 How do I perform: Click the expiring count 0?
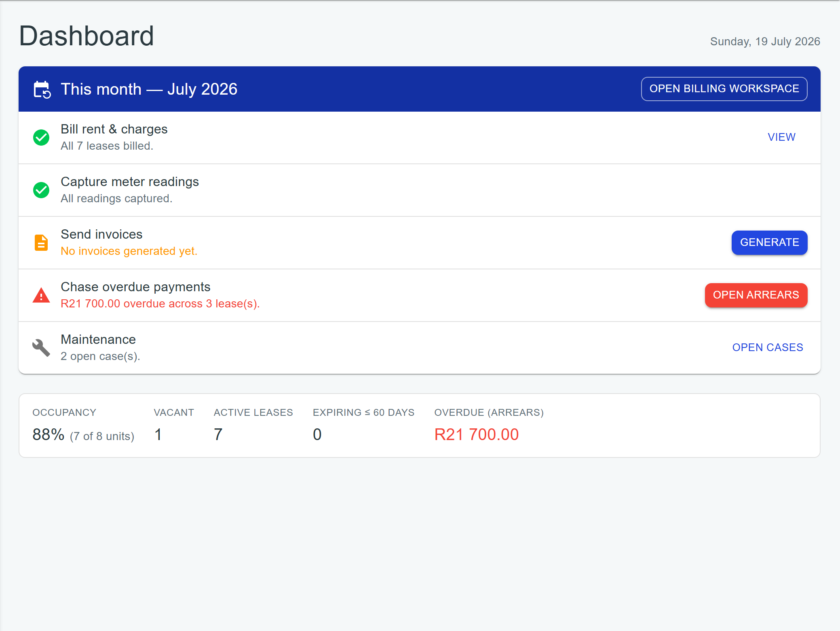click(317, 435)
